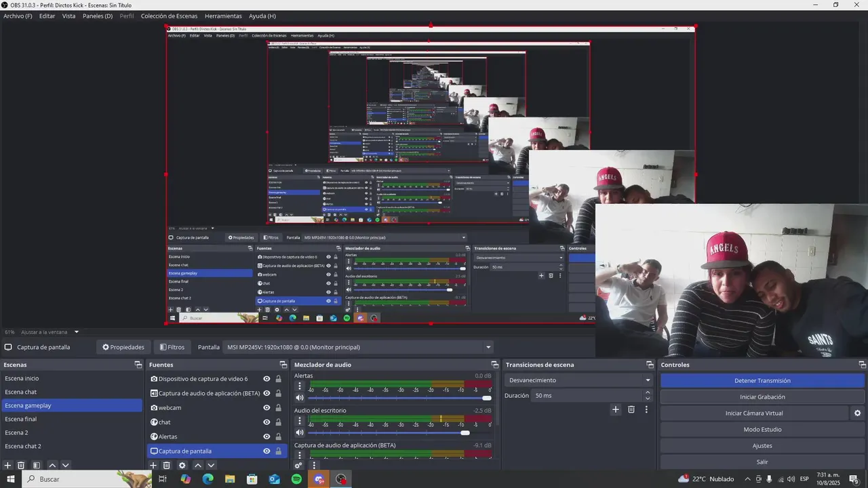The image size is (868, 488).
Task: Click Filtros button in source toolbar
Action: (x=172, y=347)
